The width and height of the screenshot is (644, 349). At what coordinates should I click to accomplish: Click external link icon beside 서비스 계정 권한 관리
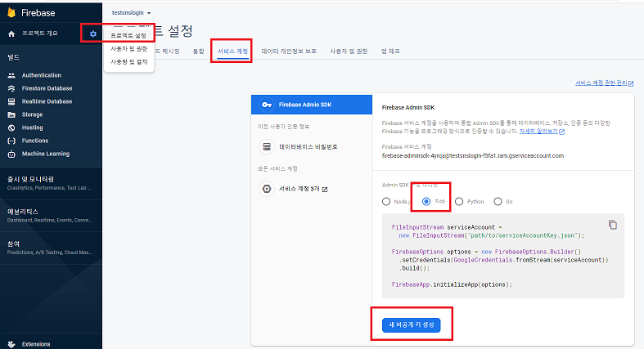[x=631, y=83]
